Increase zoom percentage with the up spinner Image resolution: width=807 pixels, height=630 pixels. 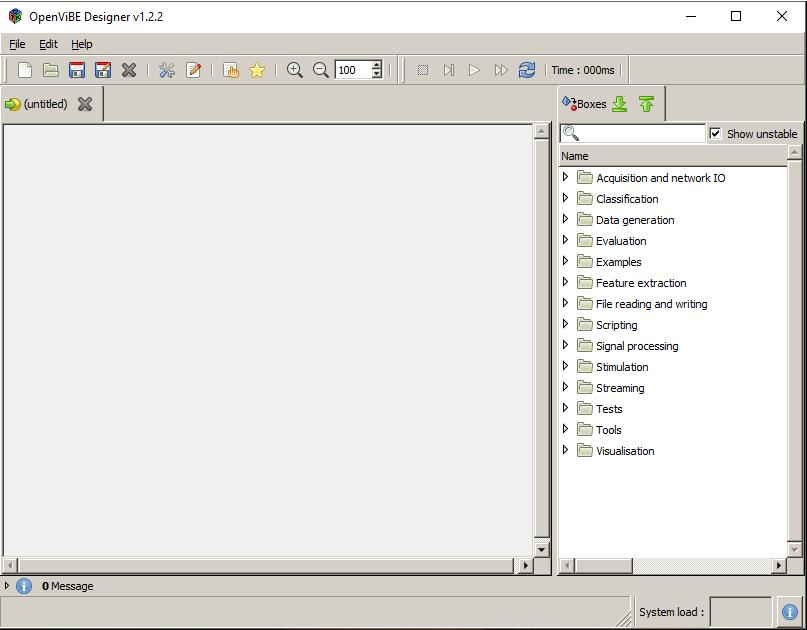(x=377, y=65)
